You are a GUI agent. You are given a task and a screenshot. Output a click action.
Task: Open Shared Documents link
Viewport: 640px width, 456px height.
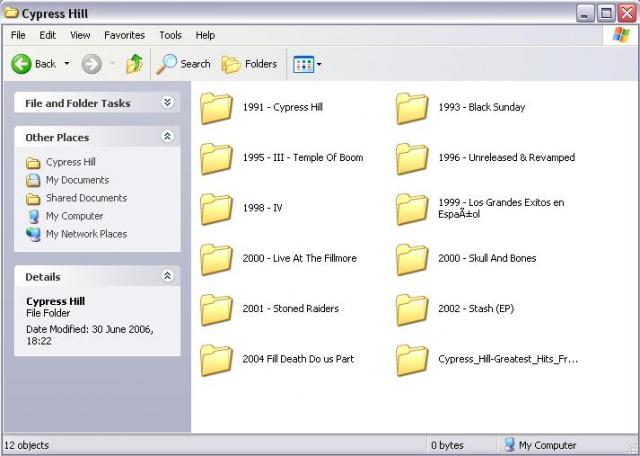pos(86,198)
